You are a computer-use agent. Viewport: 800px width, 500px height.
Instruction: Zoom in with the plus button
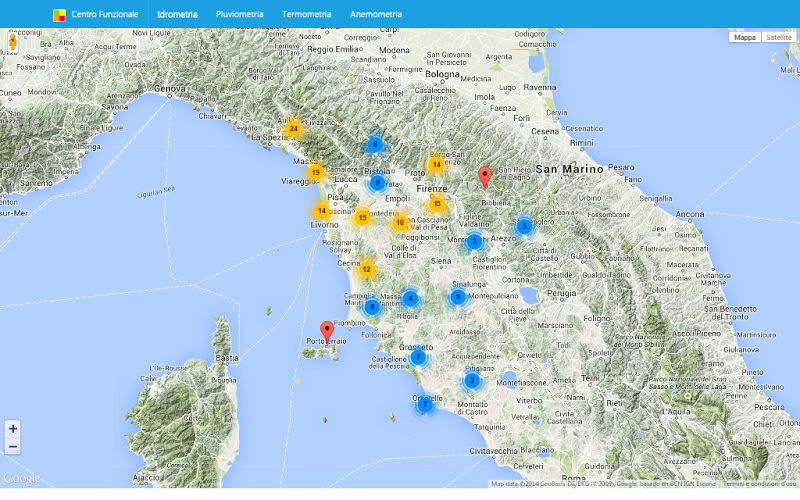(x=13, y=429)
